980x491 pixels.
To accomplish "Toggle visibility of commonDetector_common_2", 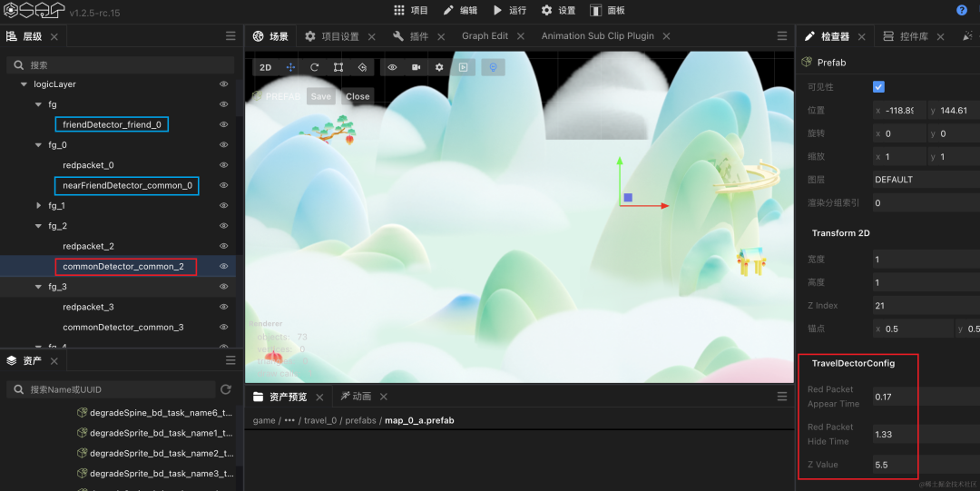I will [x=224, y=267].
